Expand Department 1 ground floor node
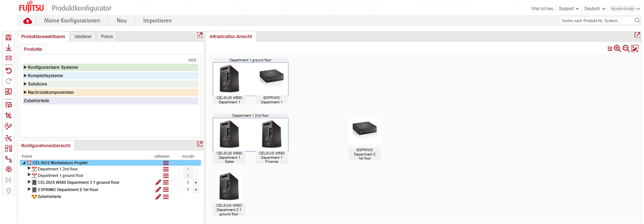 (29, 175)
